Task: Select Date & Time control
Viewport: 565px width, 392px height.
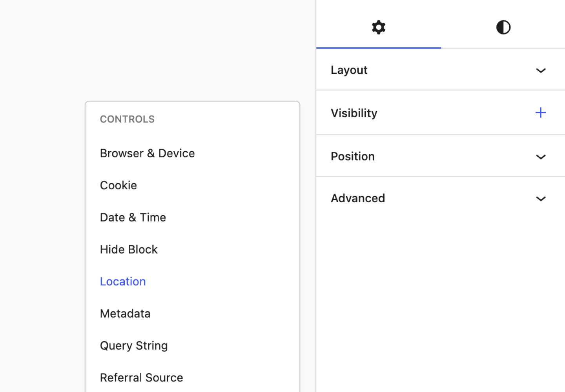Action: pyautogui.click(x=133, y=218)
